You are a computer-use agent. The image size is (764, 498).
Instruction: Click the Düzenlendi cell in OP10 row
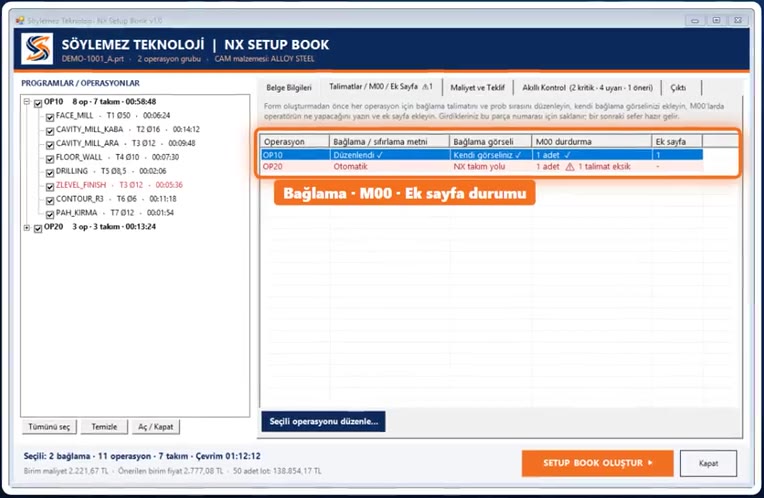pos(389,155)
